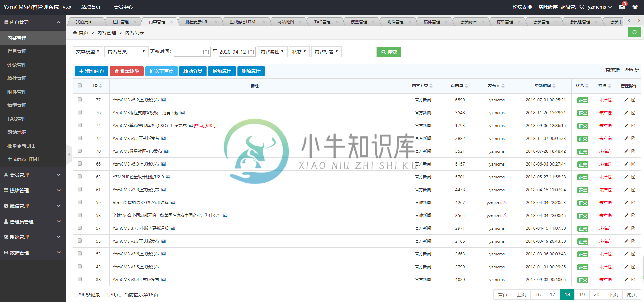Click the 添加内容 button
Screen dimensions: 644x302
pyautogui.click(x=92, y=71)
